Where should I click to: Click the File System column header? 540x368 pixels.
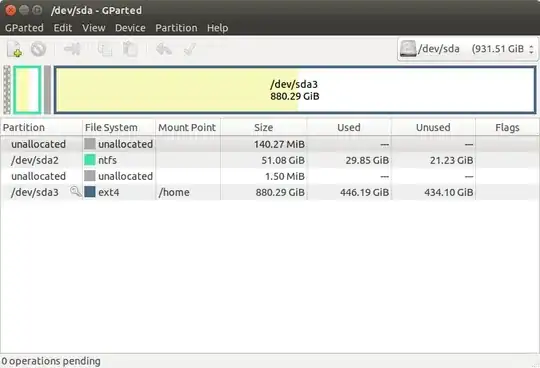point(119,127)
